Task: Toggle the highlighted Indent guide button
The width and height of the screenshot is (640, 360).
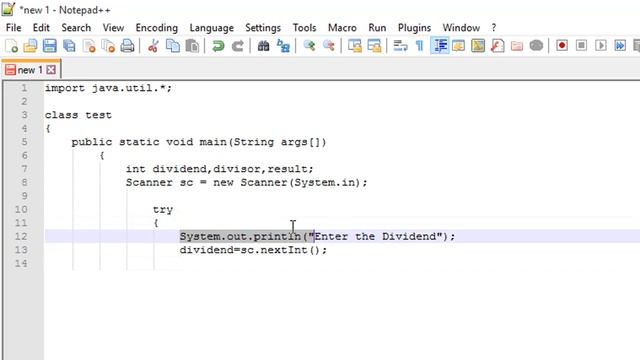Action: (440, 46)
